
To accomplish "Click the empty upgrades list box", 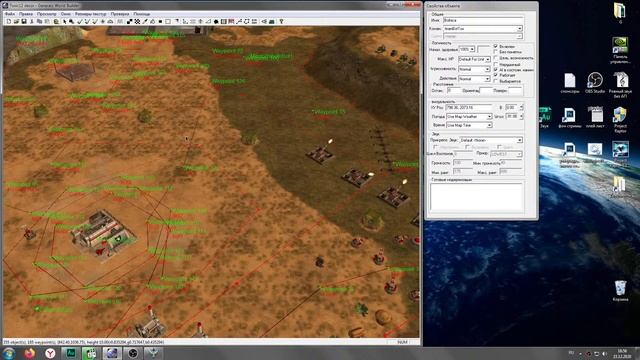I will pyautogui.click(x=476, y=197).
